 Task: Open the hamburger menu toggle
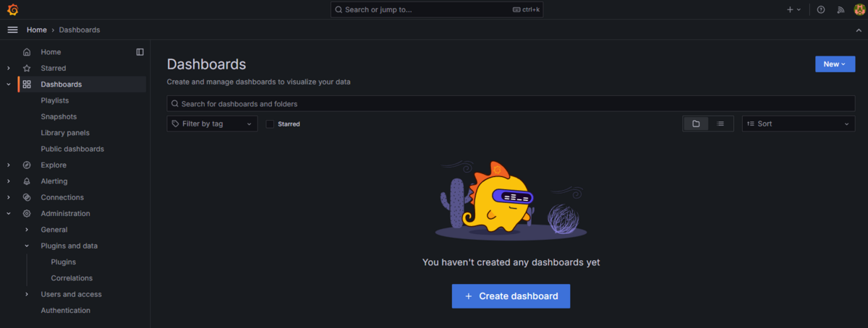tap(12, 30)
